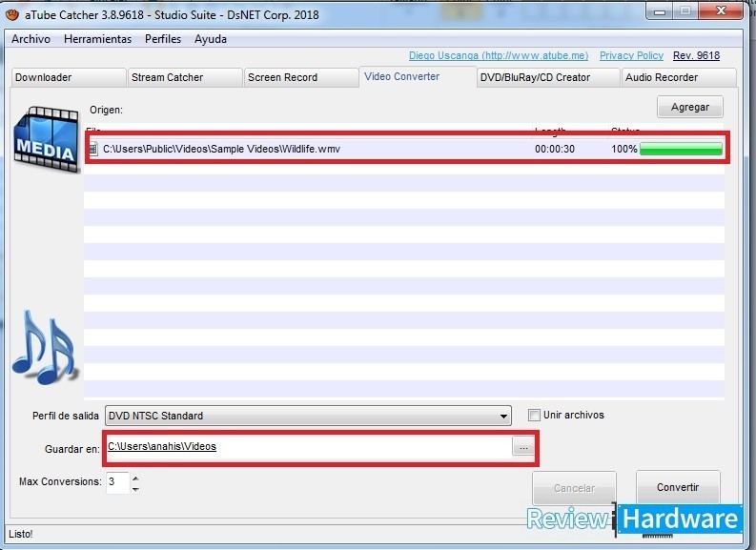Click the Rev. 9618 link

pyautogui.click(x=696, y=55)
